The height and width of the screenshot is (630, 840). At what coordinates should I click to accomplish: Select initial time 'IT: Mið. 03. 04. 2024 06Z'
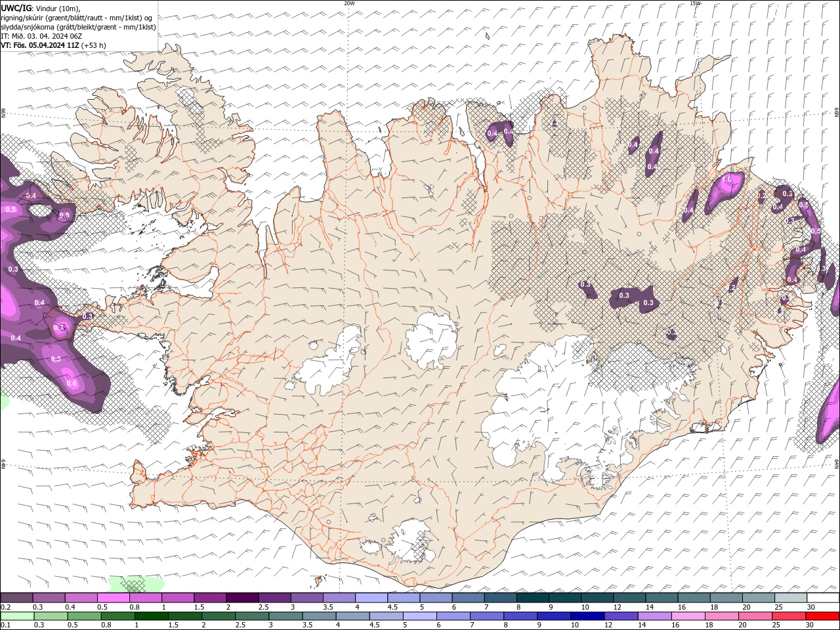pyautogui.click(x=41, y=36)
